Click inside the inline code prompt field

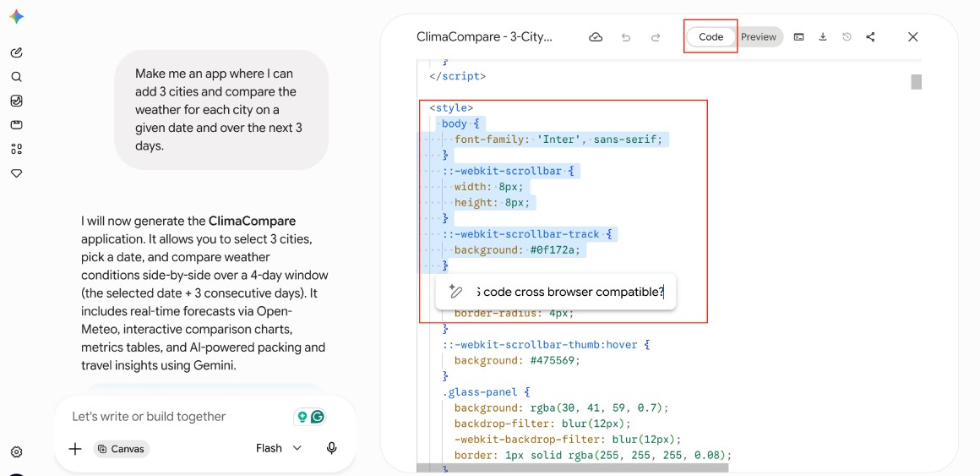570,292
